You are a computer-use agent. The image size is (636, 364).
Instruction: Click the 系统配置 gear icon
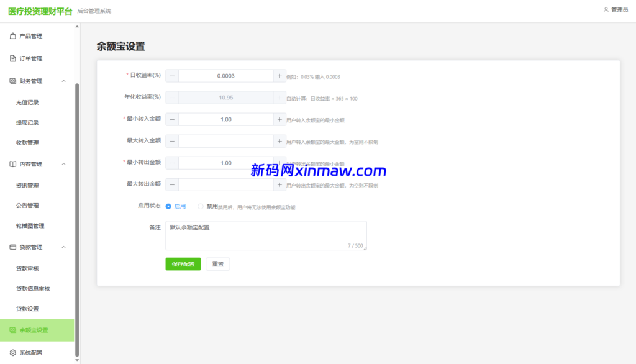12,353
